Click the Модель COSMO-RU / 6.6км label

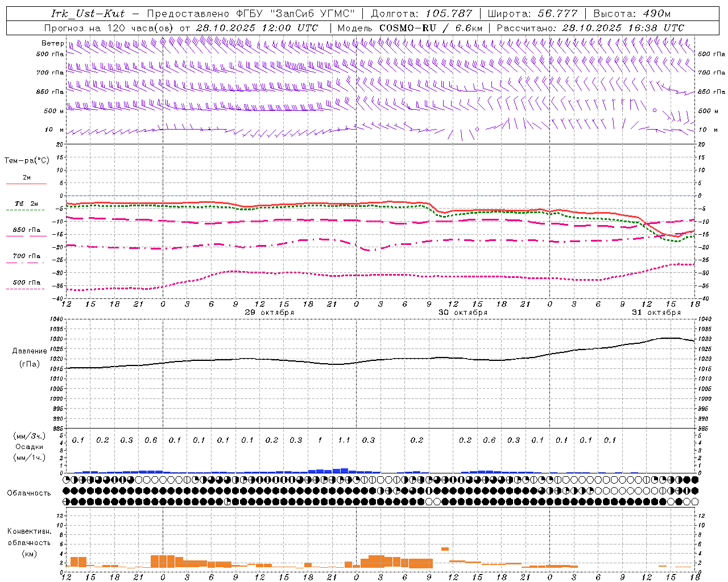pyautogui.click(x=410, y=28)
